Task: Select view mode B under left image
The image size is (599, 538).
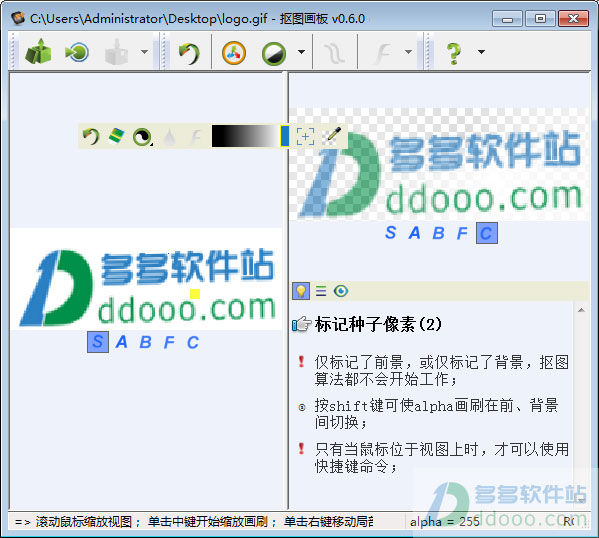Action: click(x=145, y=342)
